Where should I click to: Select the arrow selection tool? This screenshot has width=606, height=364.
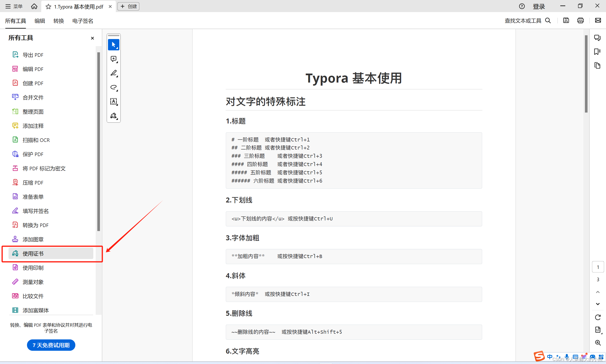pyautogui.click(x=113, y=45)
